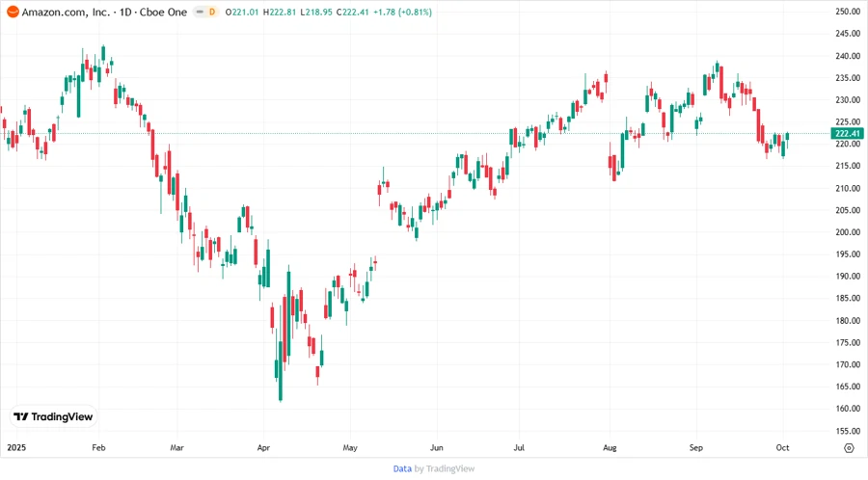Click the '2025' year label on time axis
The height and width of the screenshot is (480, 868).
(x=16, y=448)
